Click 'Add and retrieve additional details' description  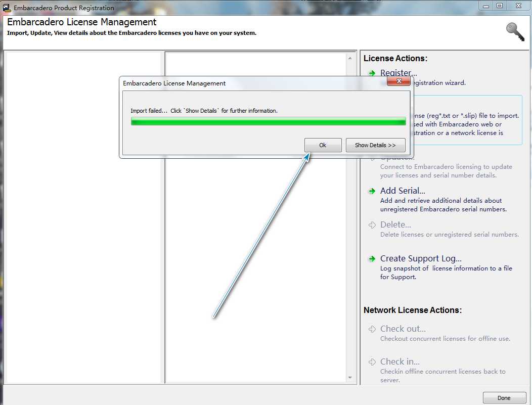click(443, 205)
